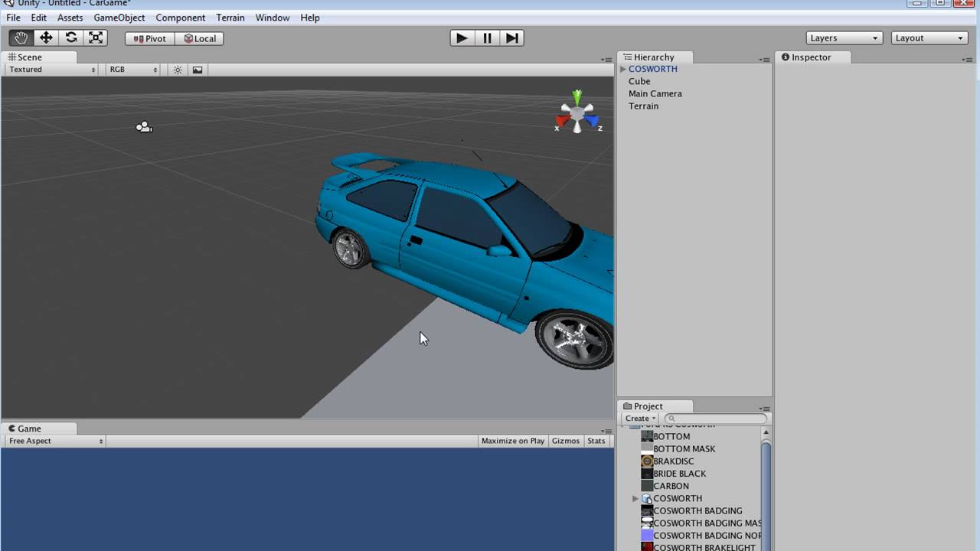This screenshot has height=551, width=980.
Task: Select the Inspector tab
Action: tap(813, 57)
